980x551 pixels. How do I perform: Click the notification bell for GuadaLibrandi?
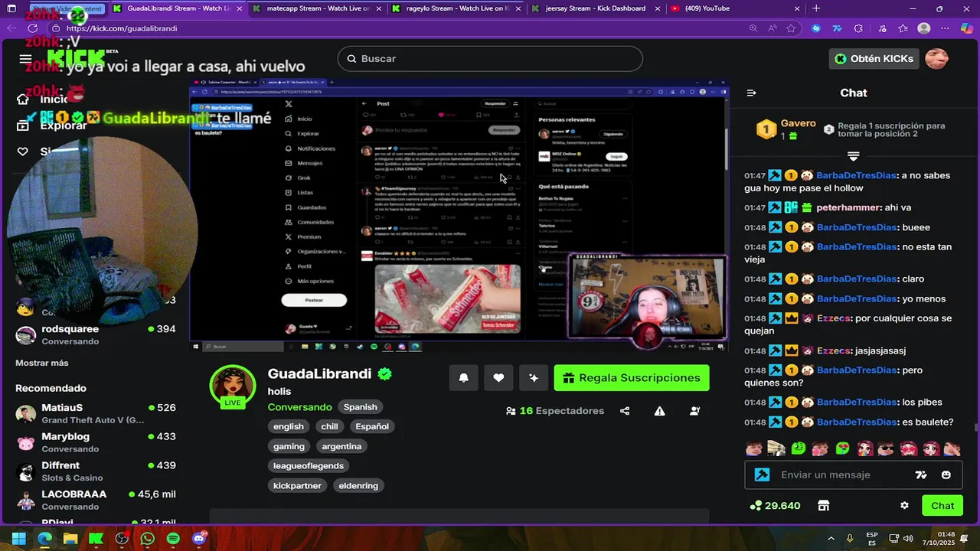[463, 377]
